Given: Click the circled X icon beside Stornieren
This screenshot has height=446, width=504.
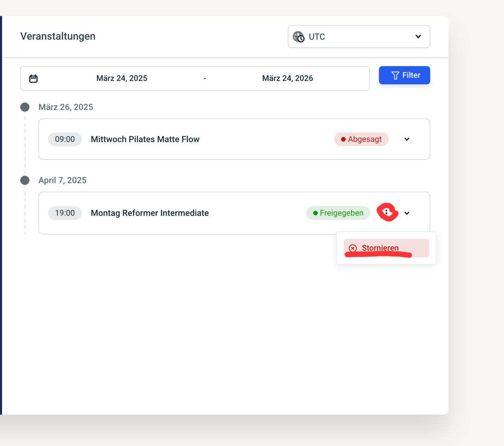Looking at the screenshot, I should click(353, 248).
